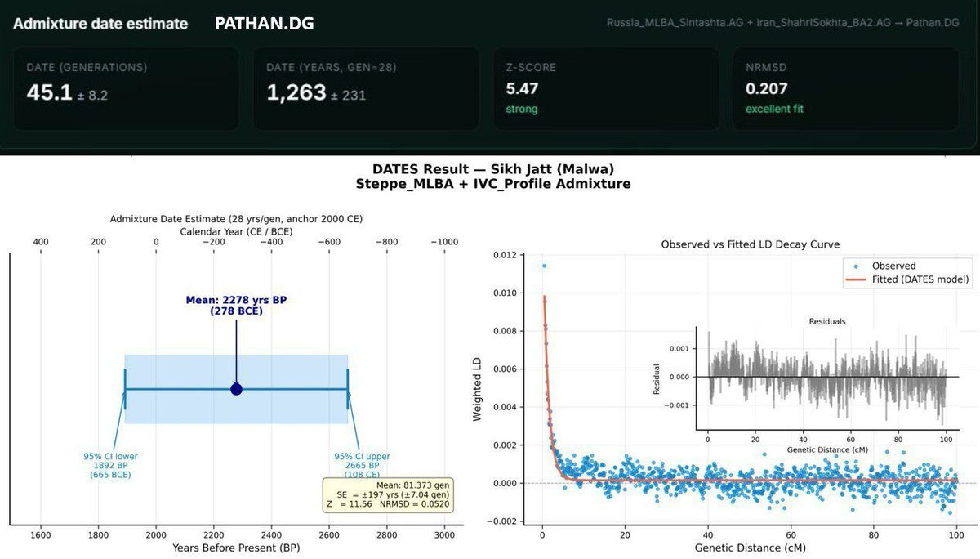Screen dimensions: 980x559
Task: Click the 'Observed vs Fitted LD Decay Curve' title
Action: [x=750, y=244]
